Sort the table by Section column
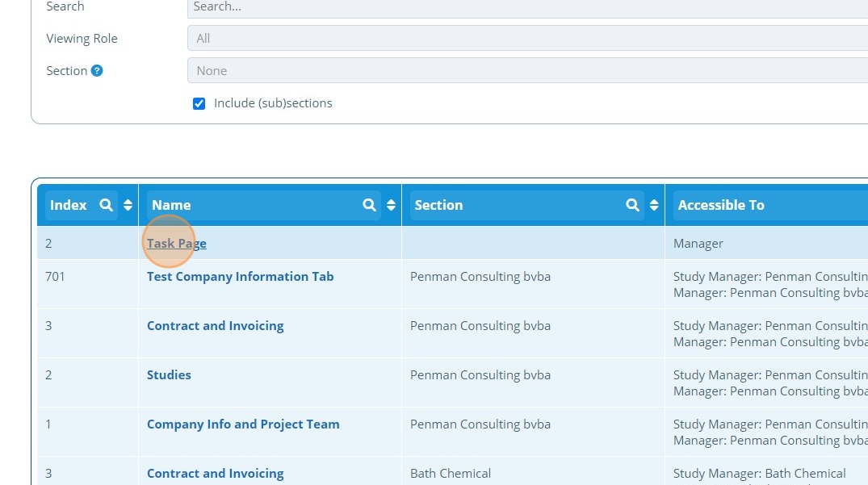 pos(654,205)
